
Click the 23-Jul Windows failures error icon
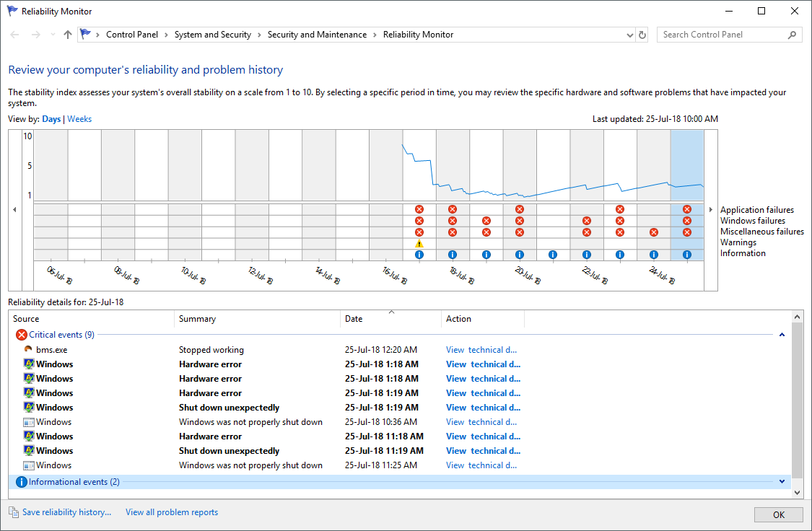[620, 221]
